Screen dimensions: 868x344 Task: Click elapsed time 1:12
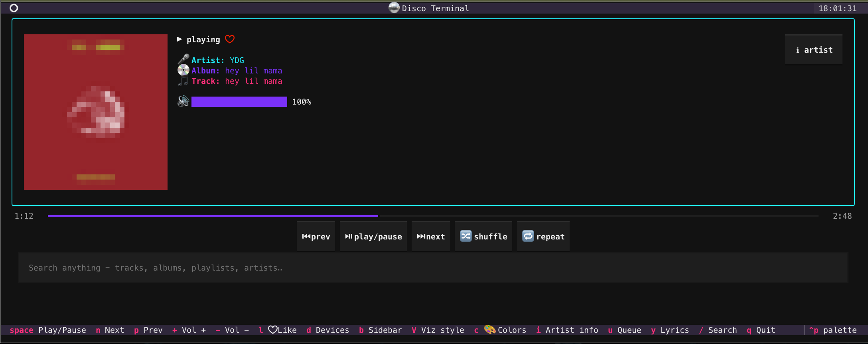coord(24,216)
